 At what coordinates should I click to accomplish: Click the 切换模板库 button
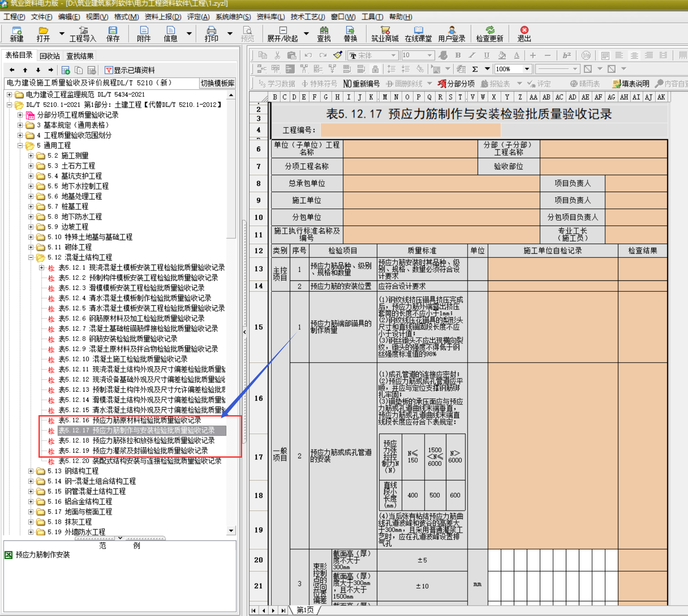pyautogui.click(x=218, y=83)
